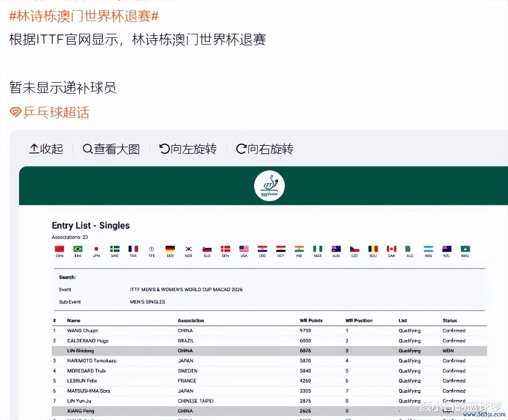Rotate image left with 向左旋转 icon
The width and height of the screenshot is (508, 420).
click(165, 149)
